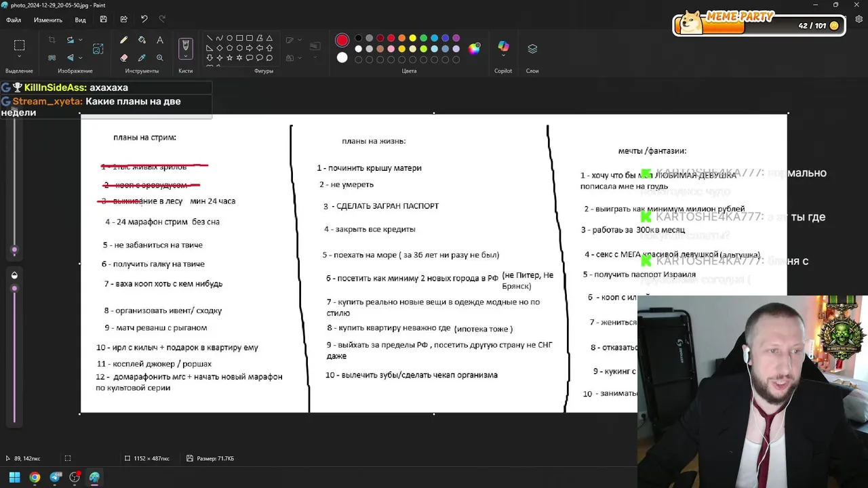Select the Fill bucket tool

pos(142,40)
